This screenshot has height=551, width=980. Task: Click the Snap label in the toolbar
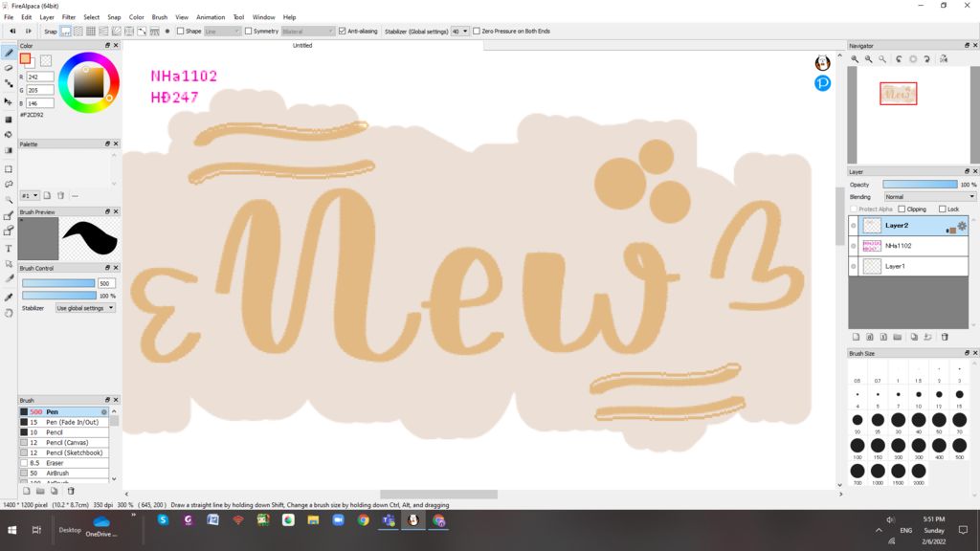pyautogui.click(x=51, y=32)
